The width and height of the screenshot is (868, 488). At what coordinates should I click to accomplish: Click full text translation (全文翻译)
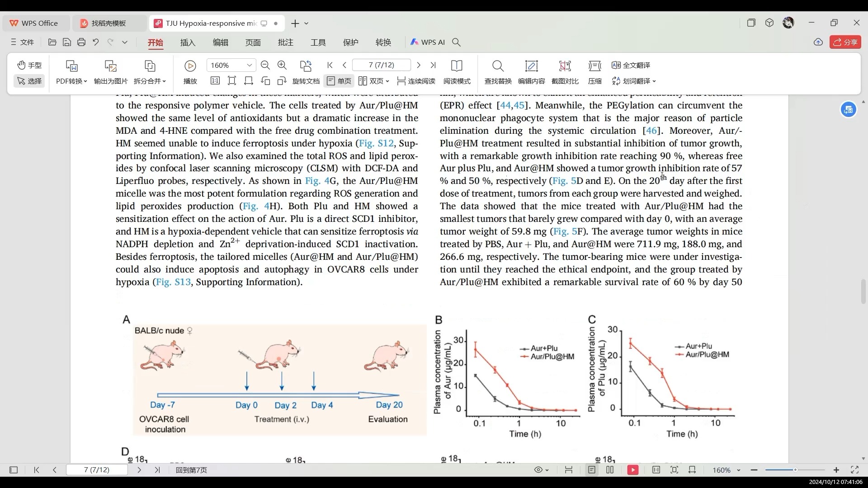point(631,65)
